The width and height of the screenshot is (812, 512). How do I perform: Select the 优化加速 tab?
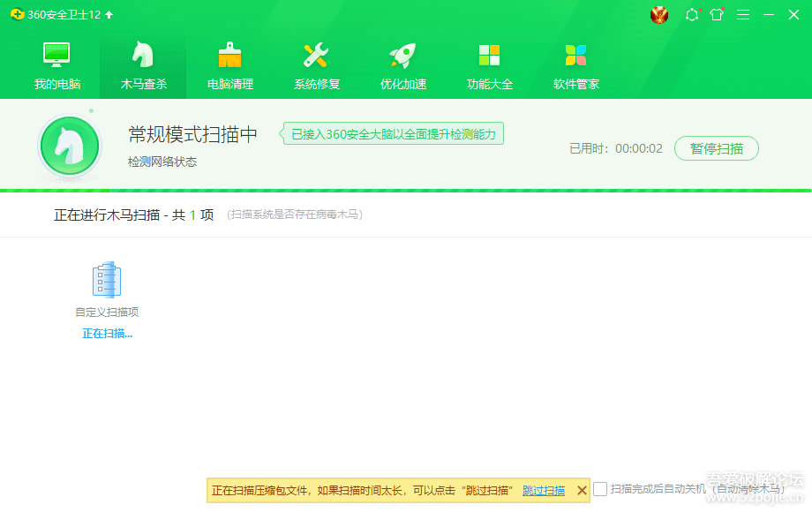tap(402, 65)
